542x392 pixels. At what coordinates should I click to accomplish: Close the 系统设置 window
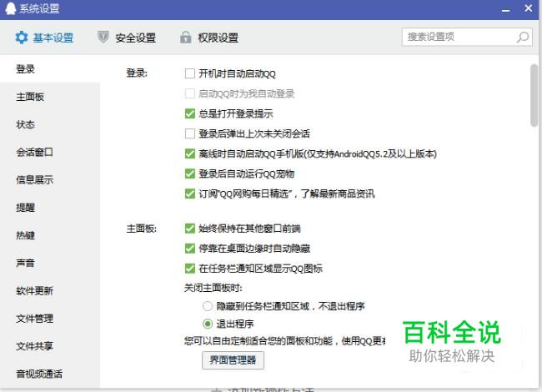[x=529, y=8]
